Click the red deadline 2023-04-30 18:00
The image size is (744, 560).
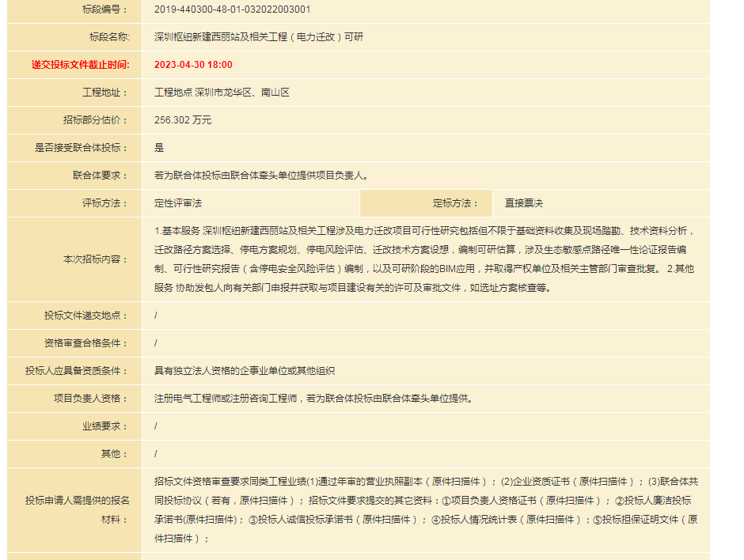coord(193,65)
